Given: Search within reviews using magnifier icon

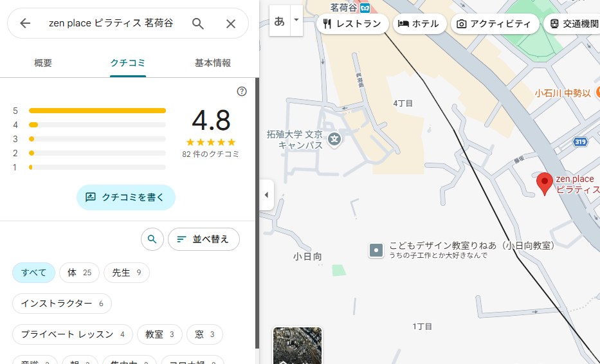Looking at the screenshot, I should coord(152,239).
